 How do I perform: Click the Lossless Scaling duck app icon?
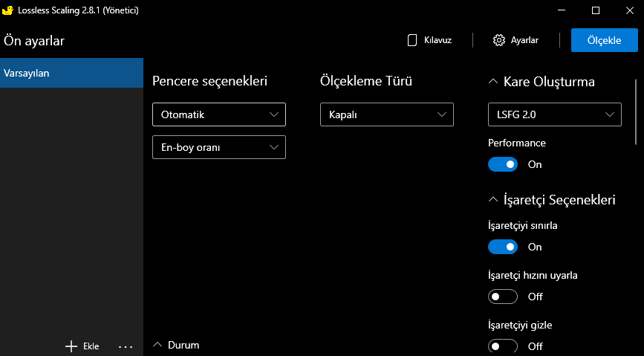(10, 10)
